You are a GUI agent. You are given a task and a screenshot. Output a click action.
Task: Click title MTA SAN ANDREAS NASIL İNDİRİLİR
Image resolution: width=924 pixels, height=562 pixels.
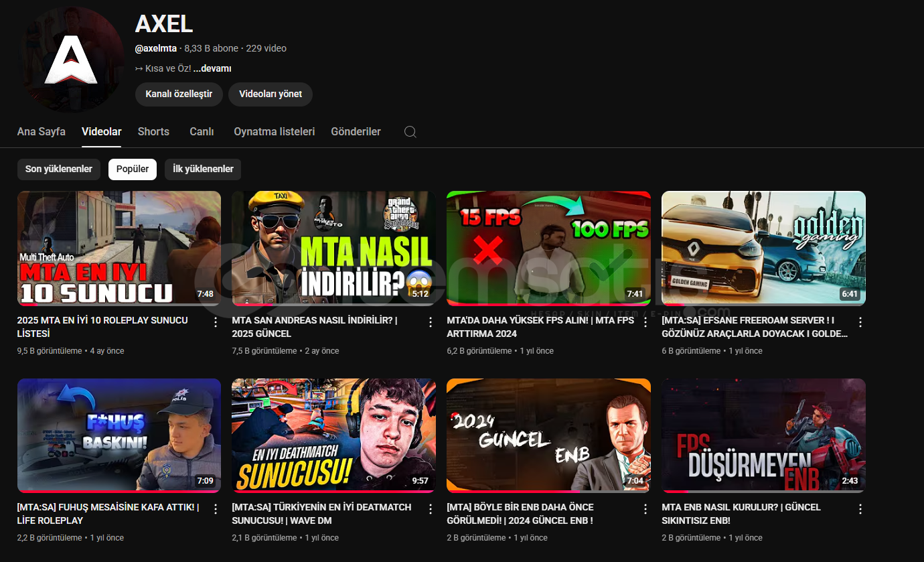315,327
